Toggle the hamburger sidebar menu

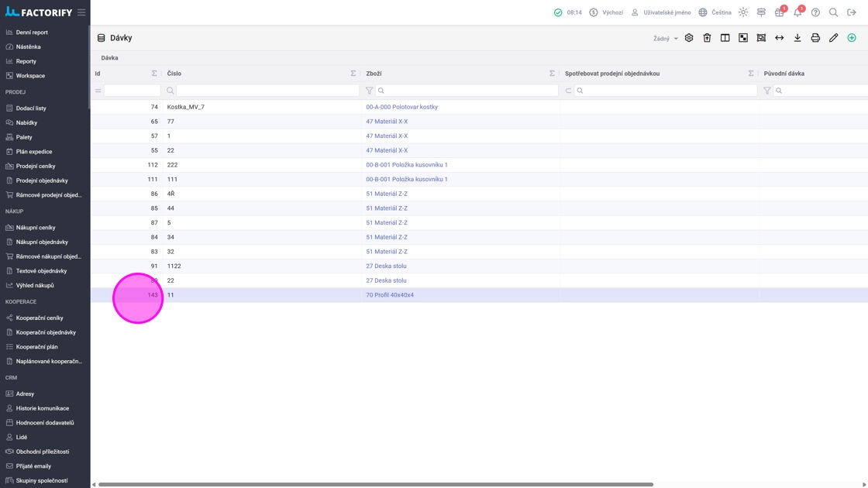pos(81,12)
